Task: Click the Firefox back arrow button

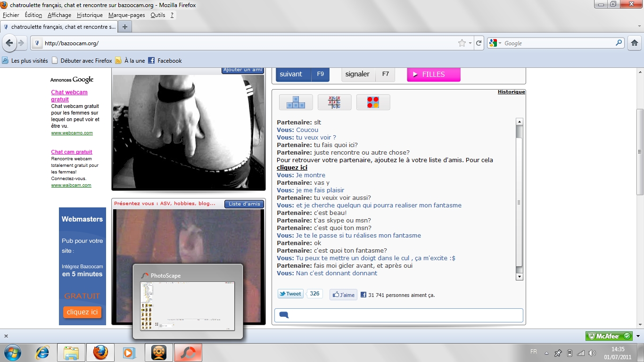Action: click(x=9, y=43)
